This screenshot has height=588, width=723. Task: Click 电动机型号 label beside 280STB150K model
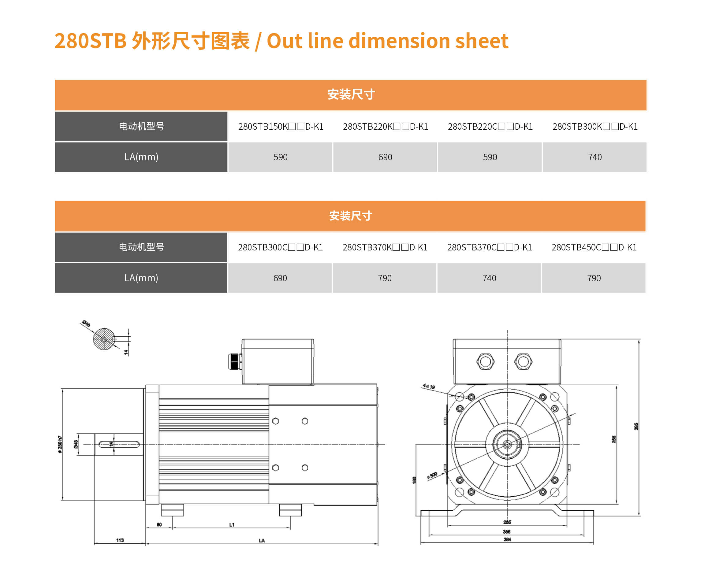(141, 126)
